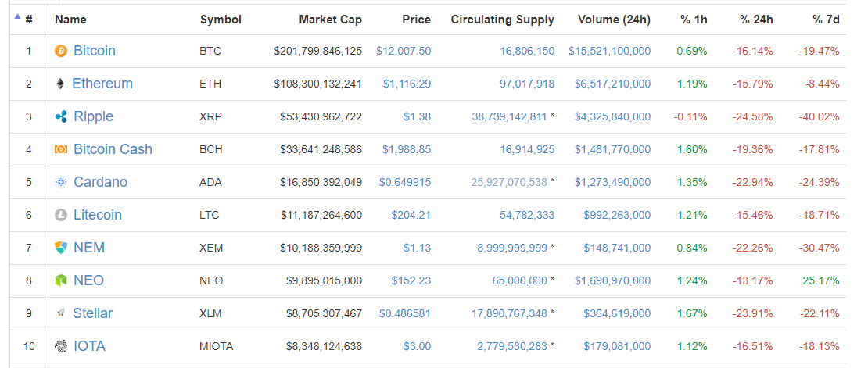This screenshot has width=868, height=368.
Task: Click Stellar price $0.486581
Action: click(405, 313)
